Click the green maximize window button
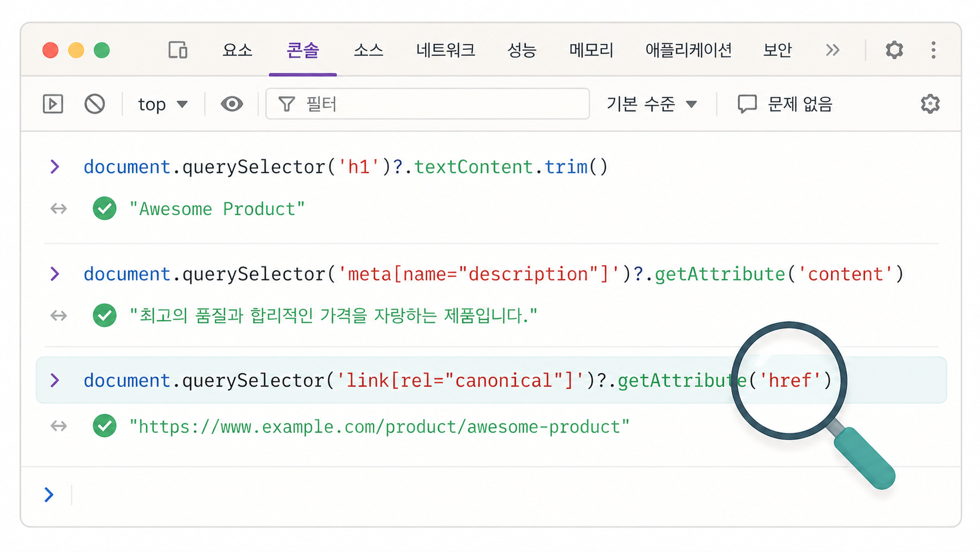Screen dimensions: 980x552 [x=102, y=50]
